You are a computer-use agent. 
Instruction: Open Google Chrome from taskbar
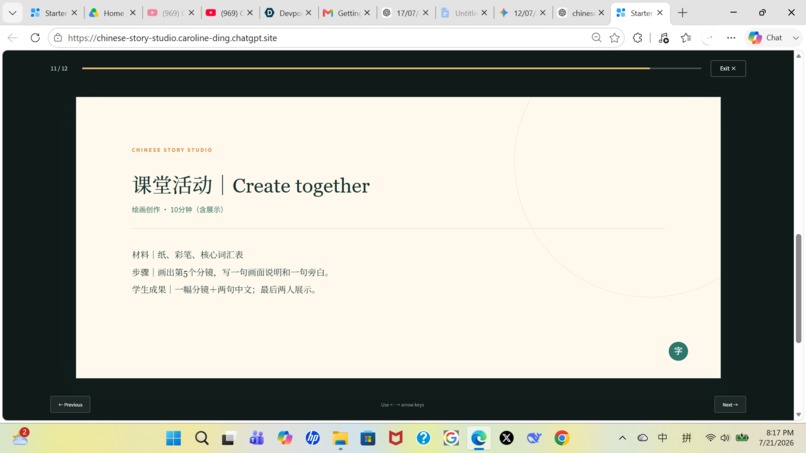pyautogui.click(x=562, y=438)
